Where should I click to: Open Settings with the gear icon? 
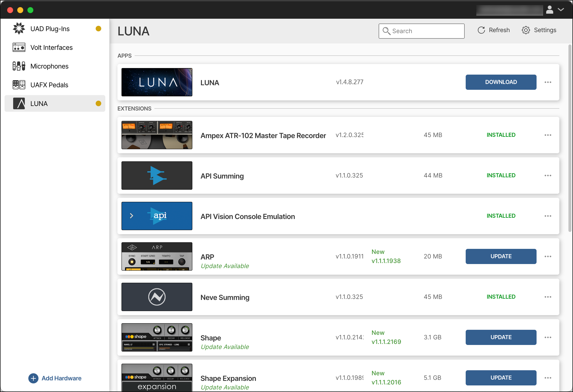[526, 30]
